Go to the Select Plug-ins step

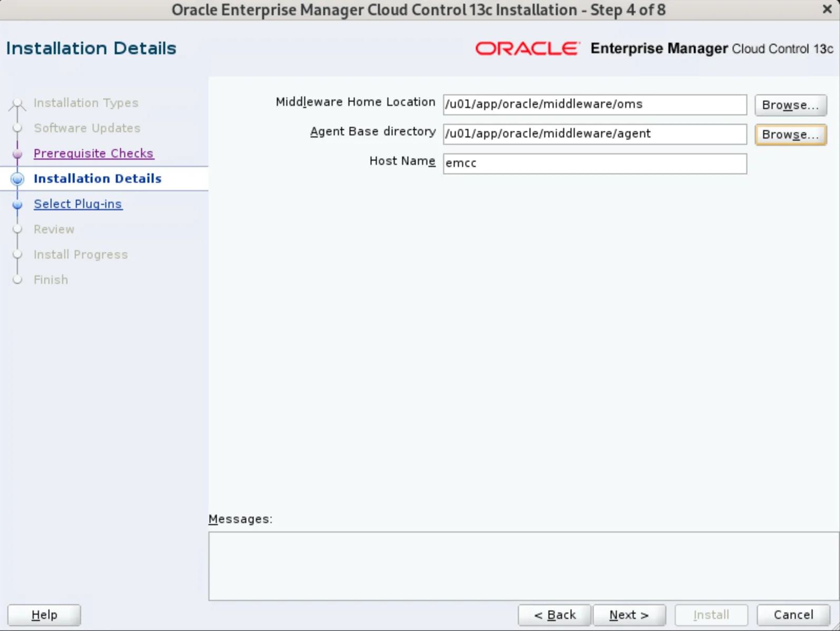pos(78,204)
